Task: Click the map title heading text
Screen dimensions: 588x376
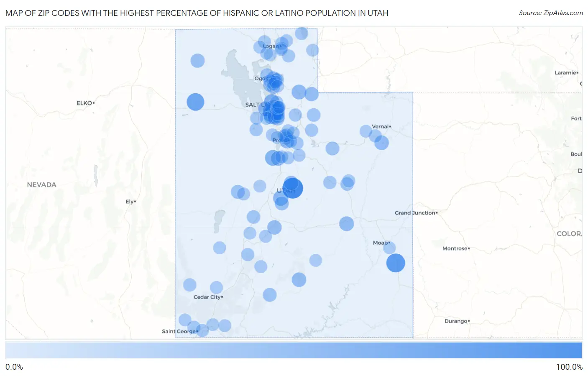Action: 197,13
